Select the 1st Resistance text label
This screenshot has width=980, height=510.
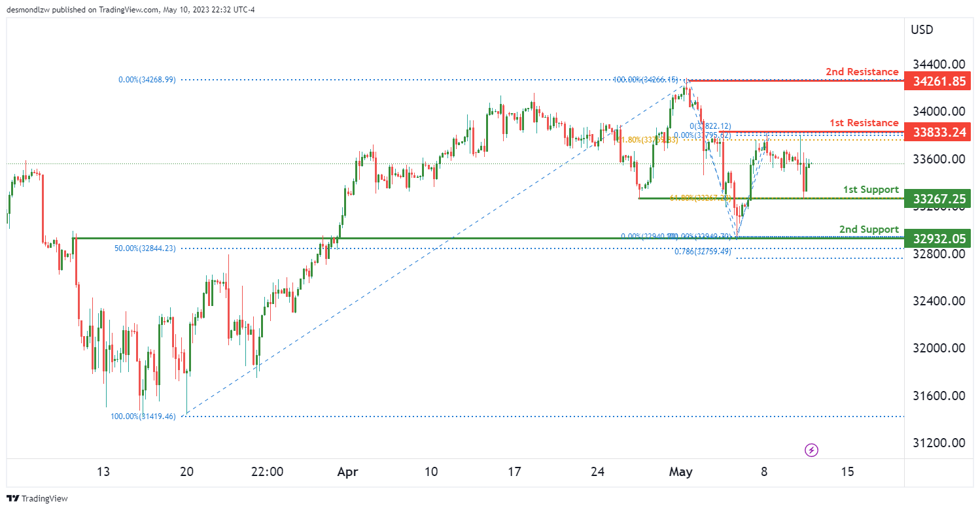point(864,123)
